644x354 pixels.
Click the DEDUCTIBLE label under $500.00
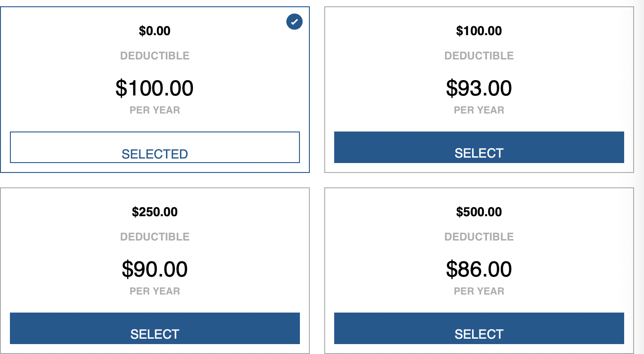[x=479, y=237]
